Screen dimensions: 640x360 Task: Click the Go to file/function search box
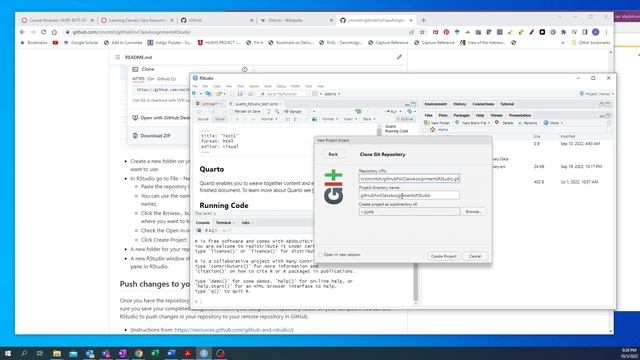click(282, 94)
